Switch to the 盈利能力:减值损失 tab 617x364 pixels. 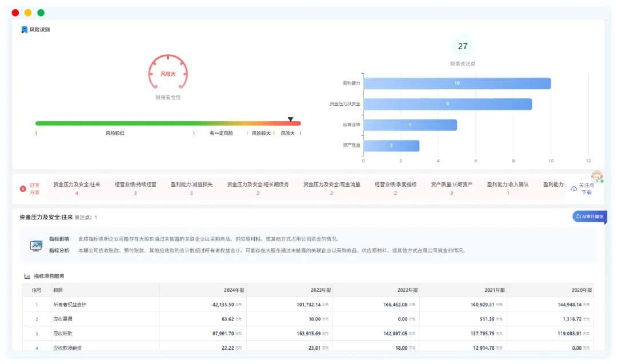pos(191,189)
